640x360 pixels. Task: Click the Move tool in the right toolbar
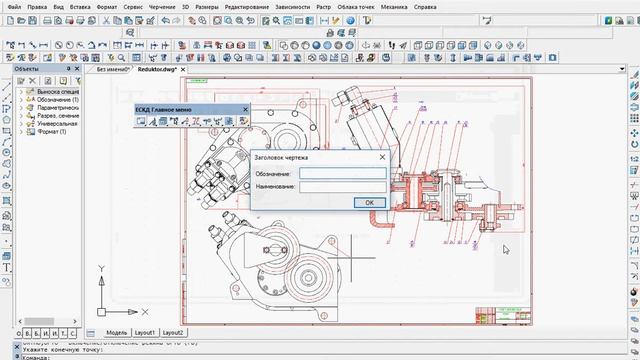(x=634, y=133)
